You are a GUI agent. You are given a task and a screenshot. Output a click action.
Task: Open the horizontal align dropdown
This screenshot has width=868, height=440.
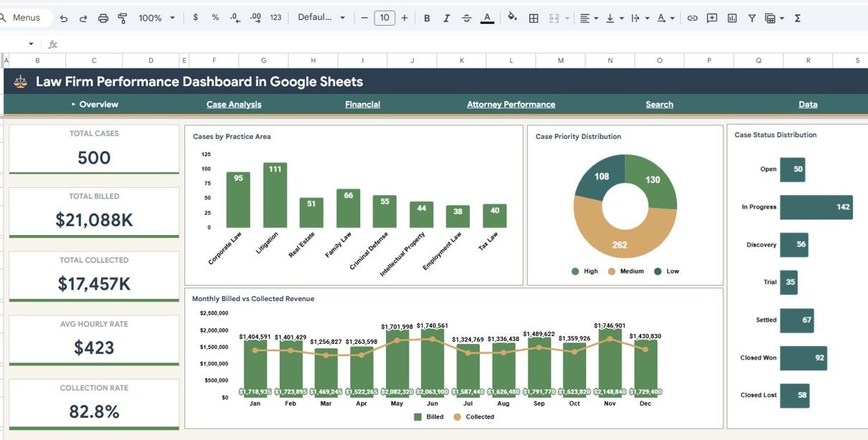(588, 18)
